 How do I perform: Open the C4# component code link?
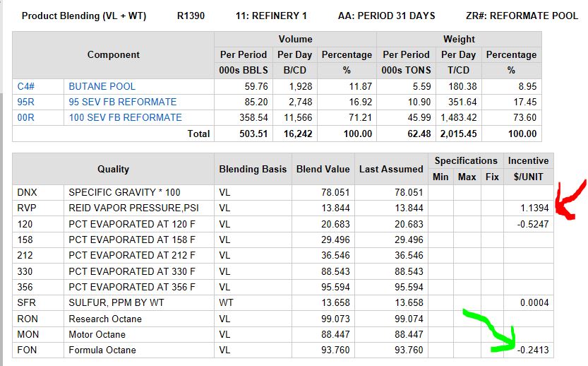27,86
